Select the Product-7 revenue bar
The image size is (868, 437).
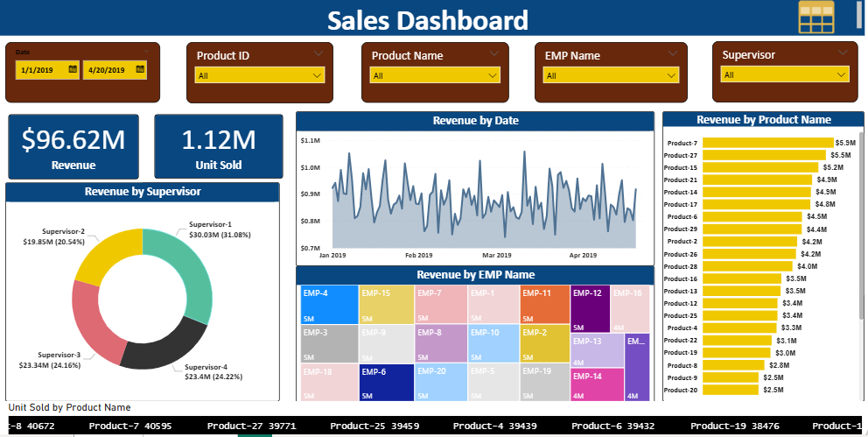[767, 143]
